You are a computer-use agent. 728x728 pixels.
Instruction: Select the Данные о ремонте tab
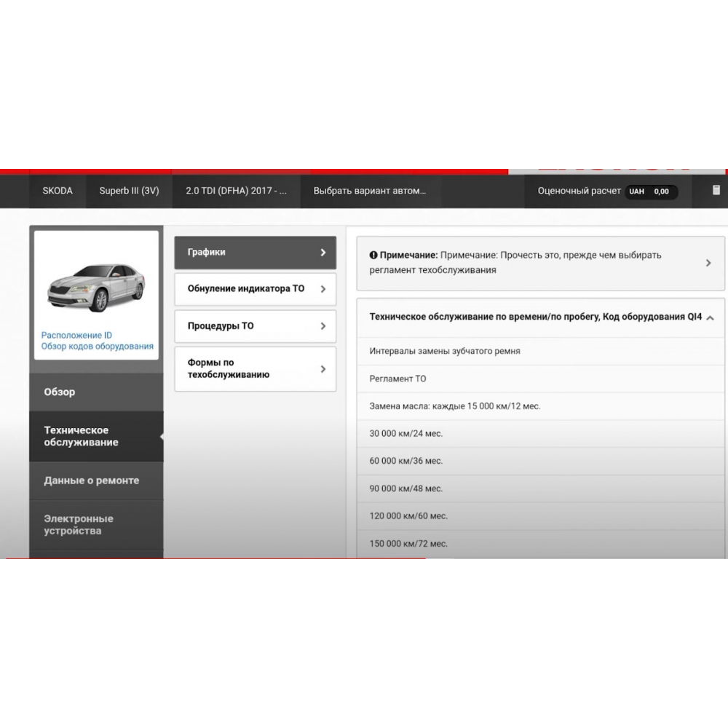(96, 480)
